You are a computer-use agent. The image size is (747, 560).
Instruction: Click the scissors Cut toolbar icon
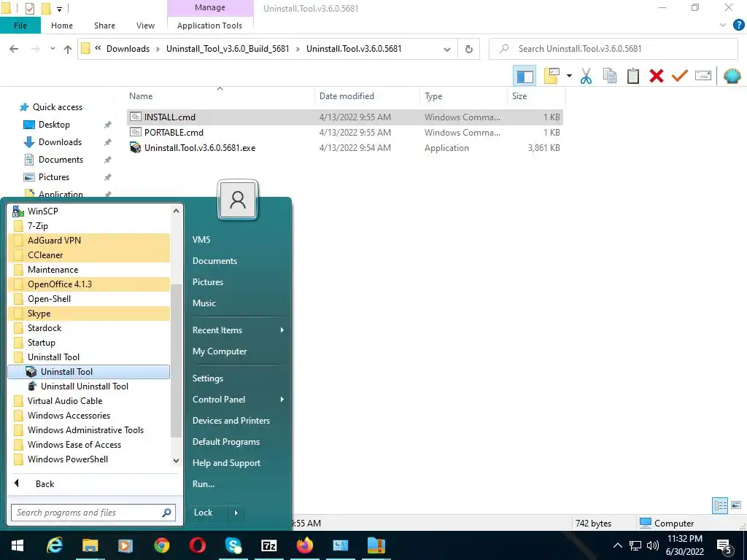(586, 76)
